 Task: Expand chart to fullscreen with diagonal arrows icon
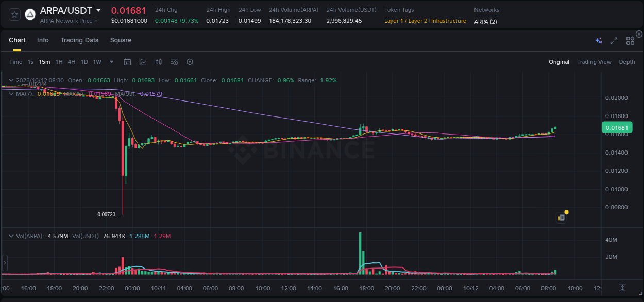pyautogui.click(x=614, y=40)
